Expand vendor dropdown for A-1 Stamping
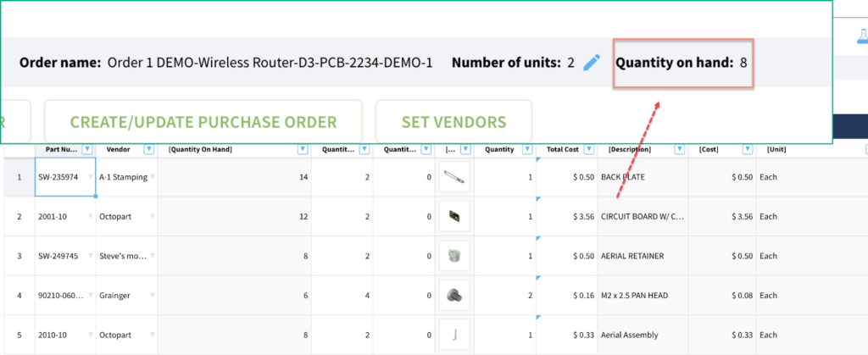 tap(153, 178)
